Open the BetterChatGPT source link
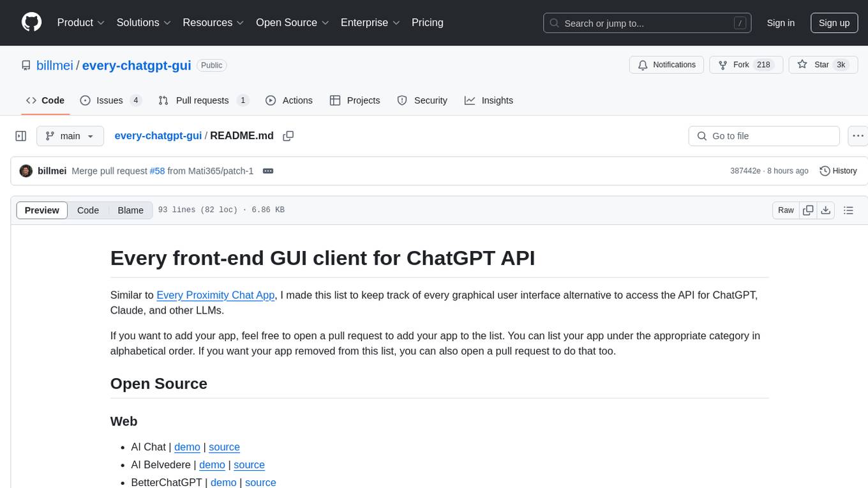 260,483
